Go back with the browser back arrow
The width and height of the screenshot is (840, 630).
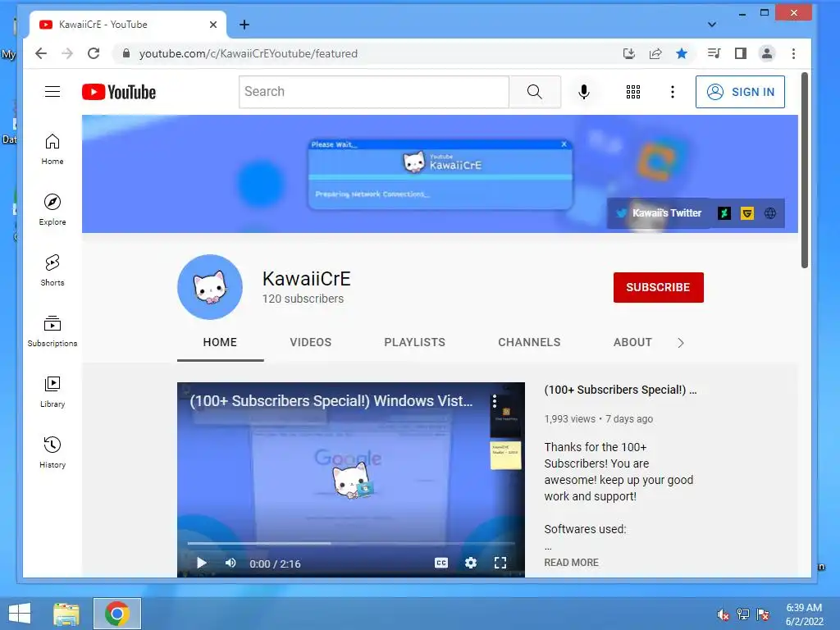41,53
